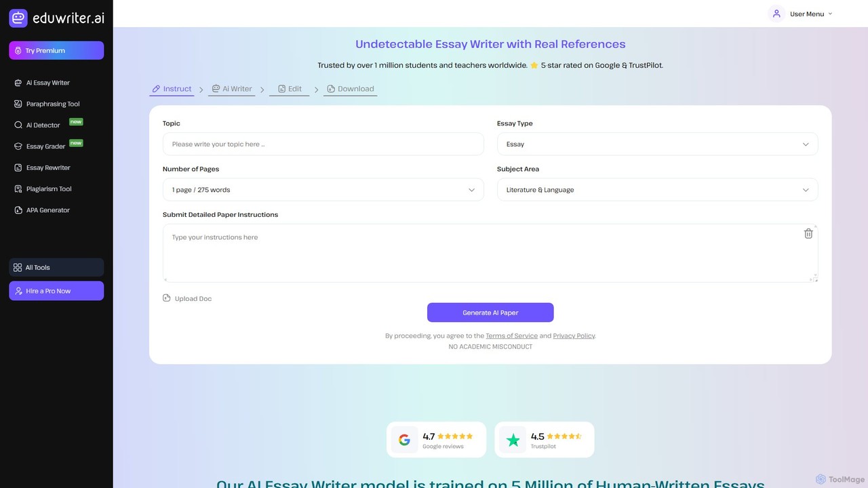This screenshot has height=488, width=868.
Task: Click the Try Premium crown icon
Action: 18,51
